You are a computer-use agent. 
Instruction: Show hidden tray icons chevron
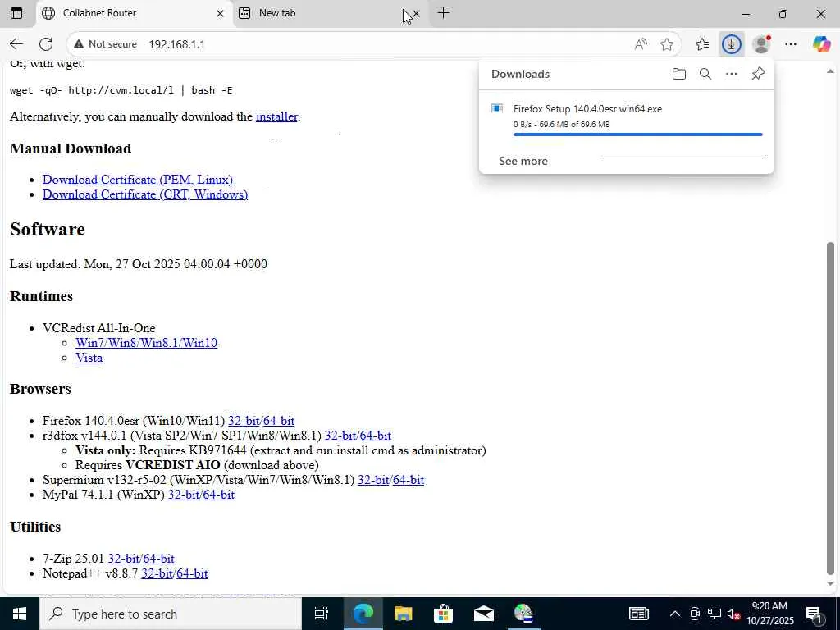(x=675, y=614)
